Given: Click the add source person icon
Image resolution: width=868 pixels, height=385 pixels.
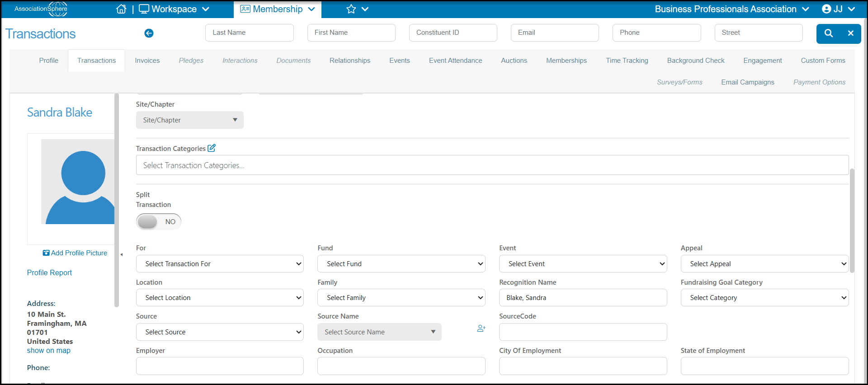Looking at the screenshot, I should point(481,329).
